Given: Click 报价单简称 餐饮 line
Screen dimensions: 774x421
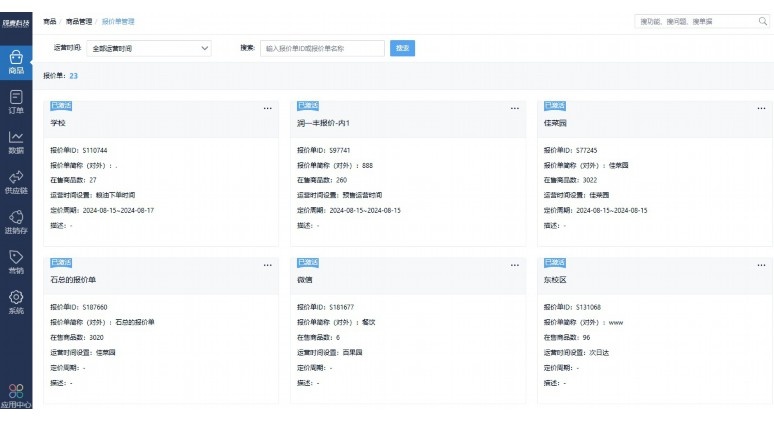Looking at the screenshot, I should (x=336, y=322).
